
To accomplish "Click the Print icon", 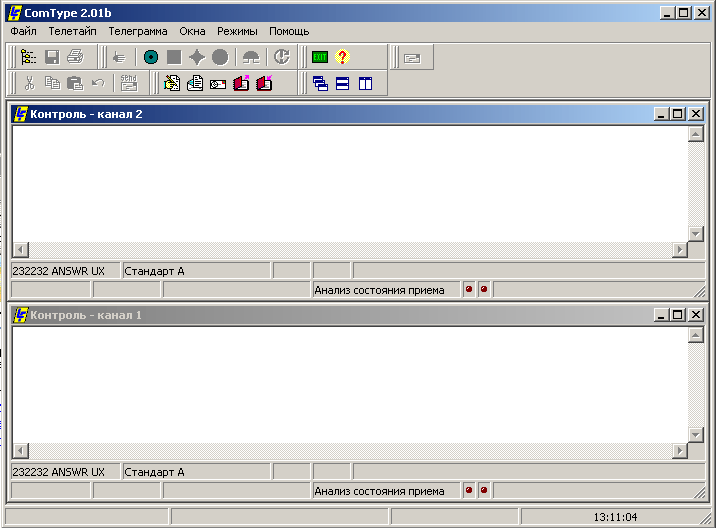I will pyautogui.click(x=75, y=57).
